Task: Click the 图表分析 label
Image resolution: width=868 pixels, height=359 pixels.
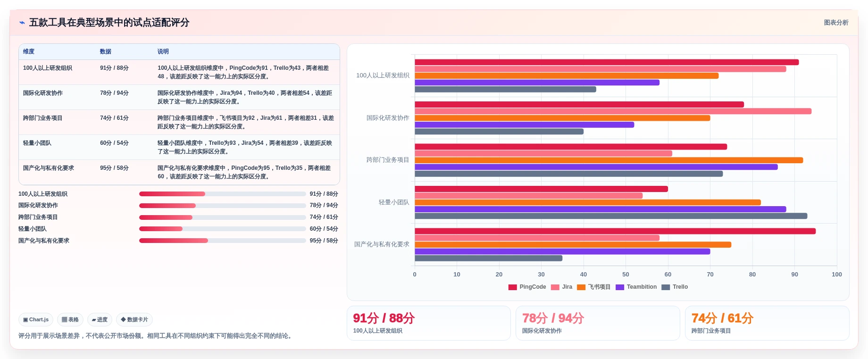Action: click(836, 23)
